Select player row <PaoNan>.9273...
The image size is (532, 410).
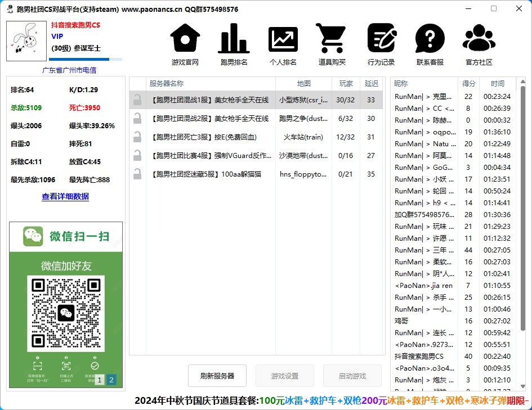pyautogui.click(x=453, y=345)
